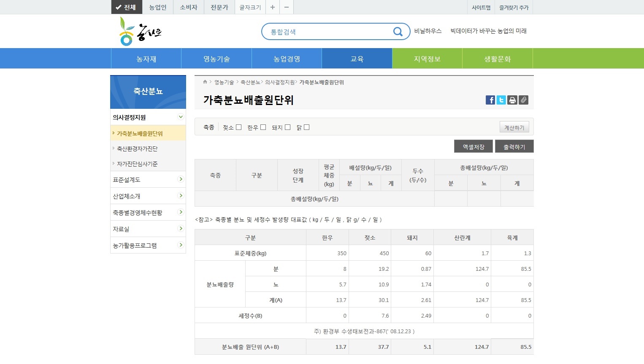Select the 전문가 user-type tab
644x364 pixels.
pyautogui.click(x=219, y=7)
